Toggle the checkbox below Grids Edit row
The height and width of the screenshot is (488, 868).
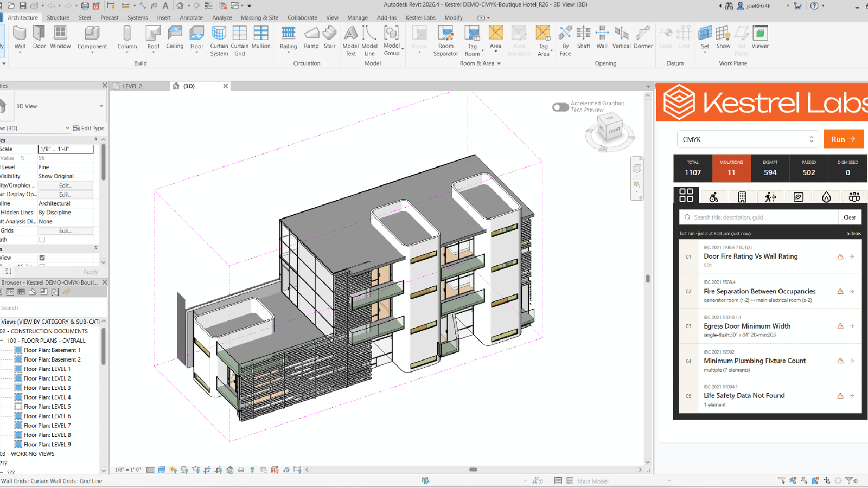click(42, 240)
